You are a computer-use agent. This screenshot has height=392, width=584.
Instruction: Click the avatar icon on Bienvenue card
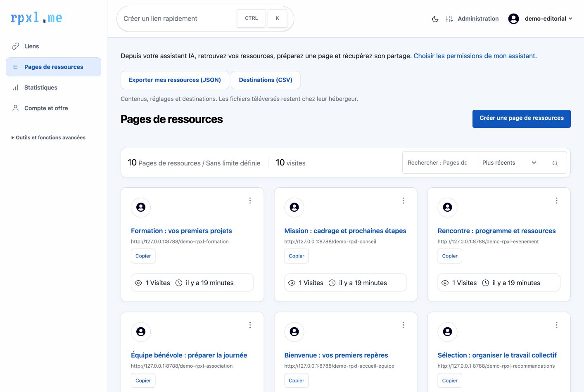click(x=294, y=332)
